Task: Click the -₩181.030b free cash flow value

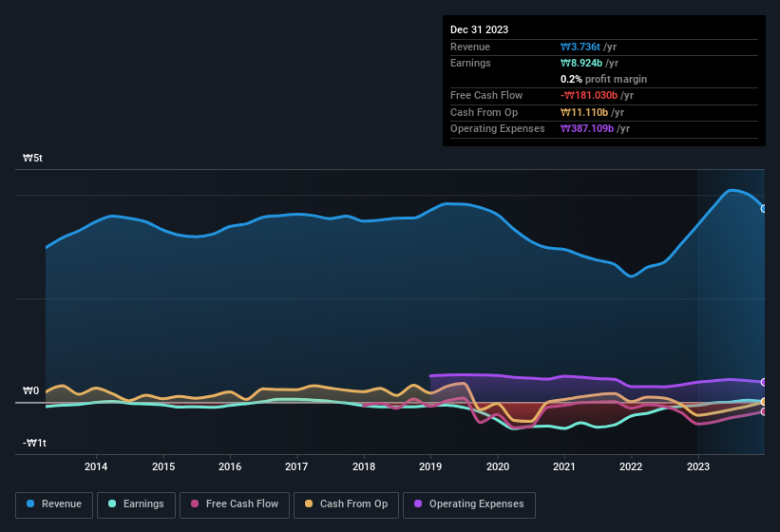Action: [589, 95]
